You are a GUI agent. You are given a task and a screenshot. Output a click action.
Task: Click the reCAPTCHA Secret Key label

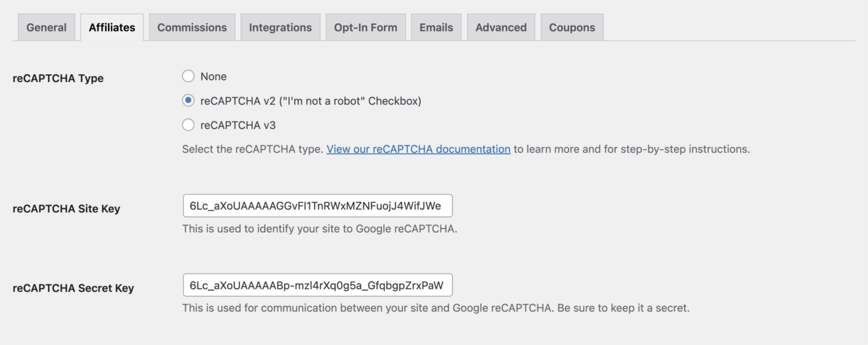pos(73,288)
